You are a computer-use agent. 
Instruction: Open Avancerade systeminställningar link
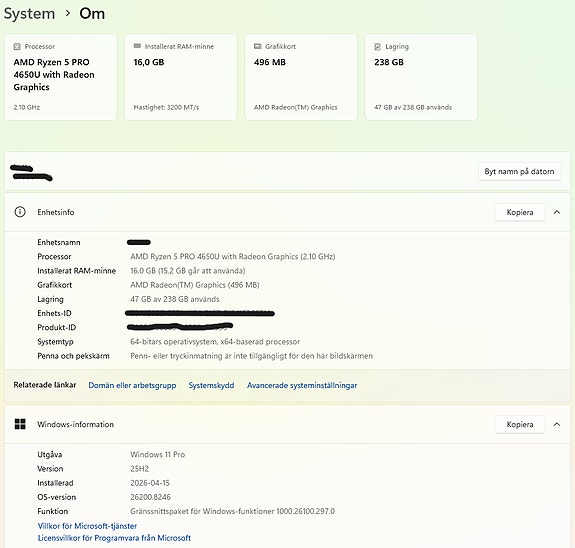point(302,386)
